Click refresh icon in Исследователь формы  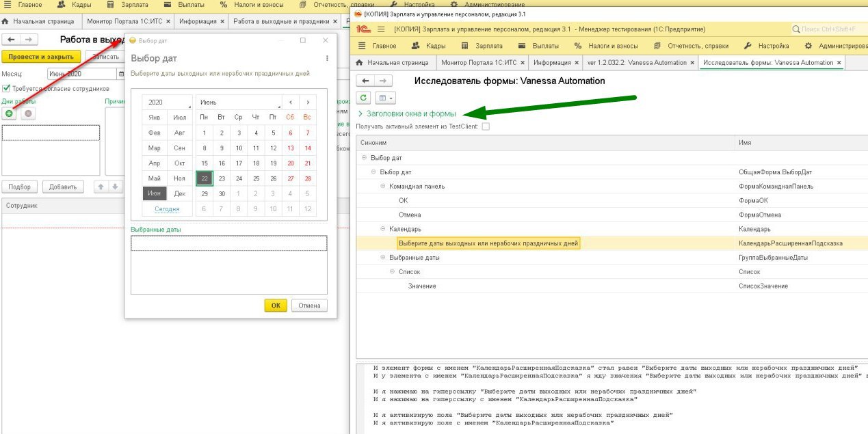[365, 98]
